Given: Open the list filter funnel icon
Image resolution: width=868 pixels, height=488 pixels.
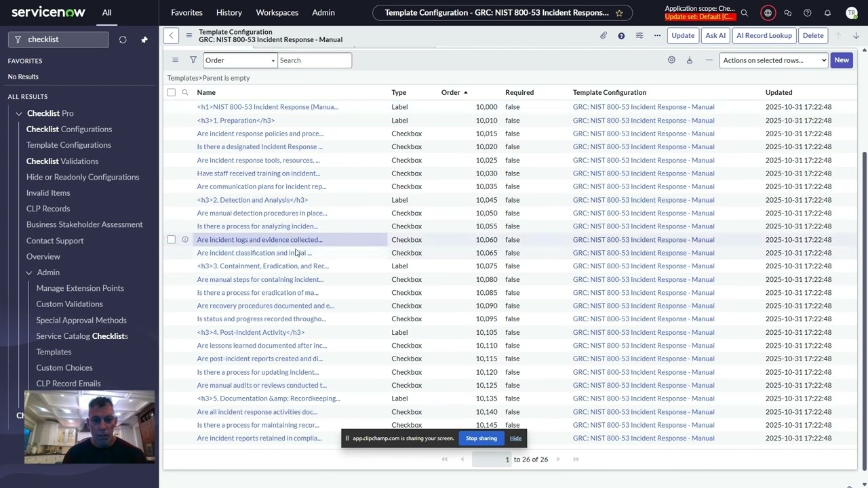Looking at the screenshot, I should (193, 60).
